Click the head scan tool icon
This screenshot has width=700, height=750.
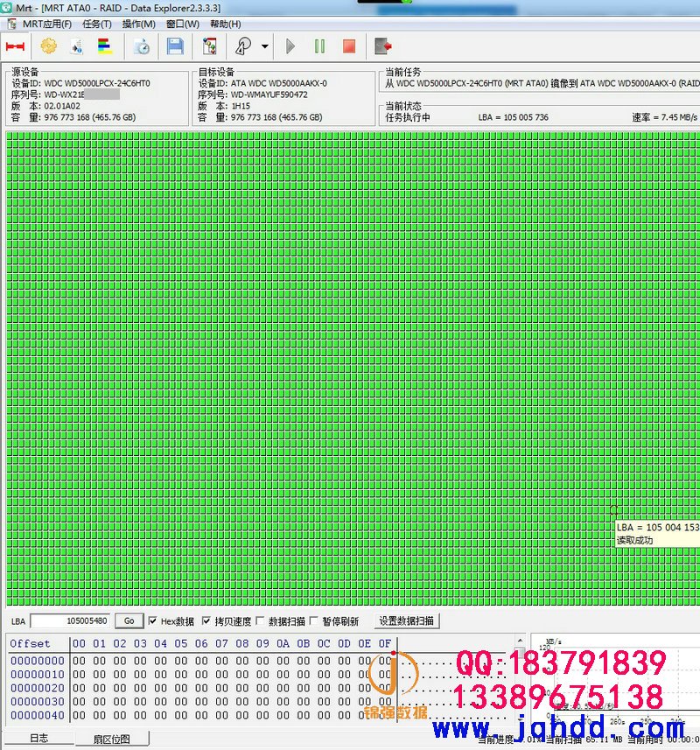click(x=243, y=46)
